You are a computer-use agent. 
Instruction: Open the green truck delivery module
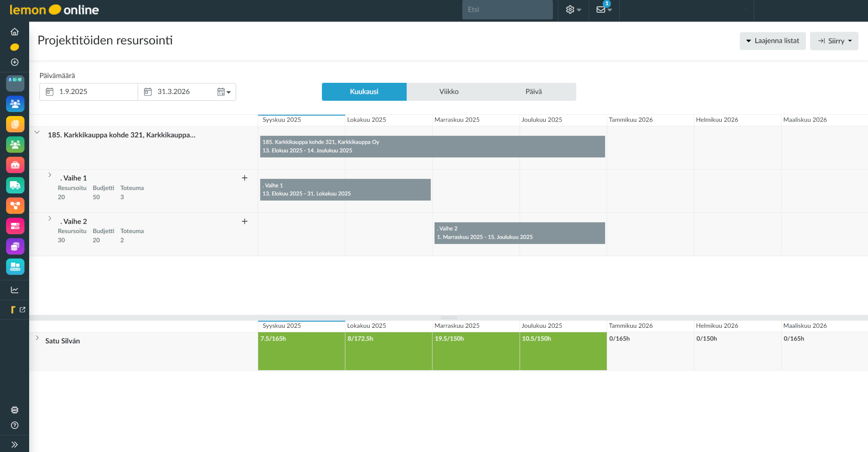[x=15, y=185]
